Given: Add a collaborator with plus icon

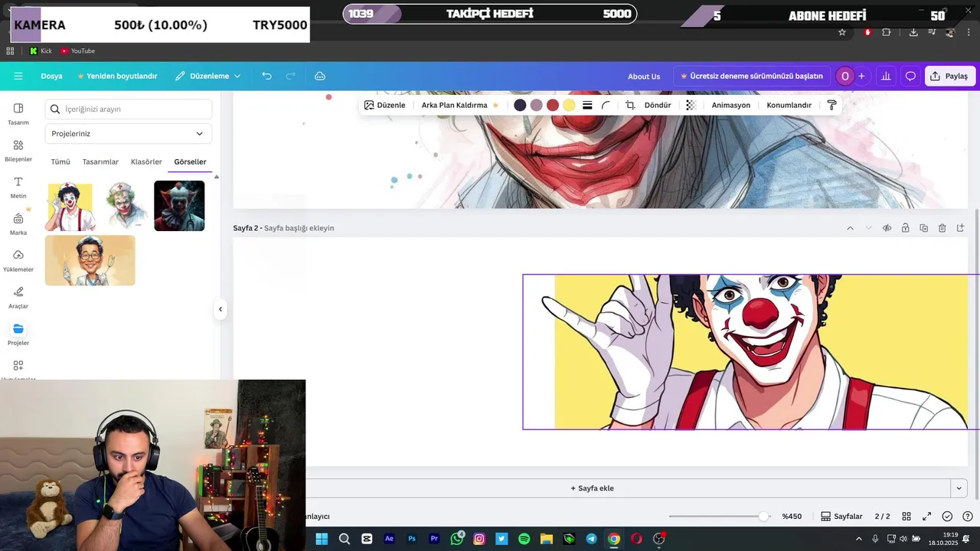Looking at the screenshot, I should [861, 76].
